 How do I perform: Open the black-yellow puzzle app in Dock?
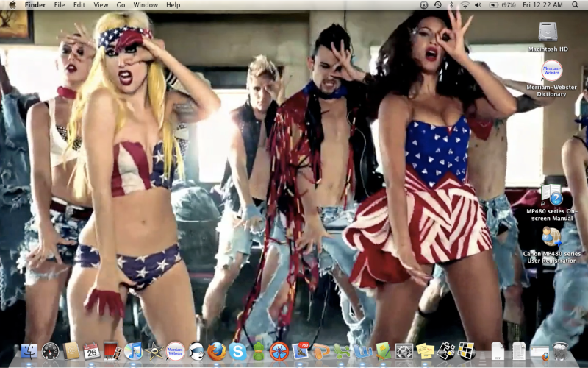[446, 352]
